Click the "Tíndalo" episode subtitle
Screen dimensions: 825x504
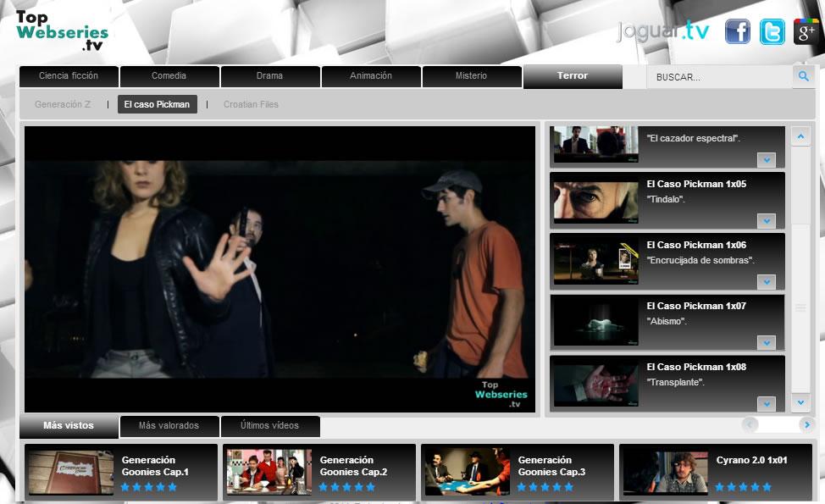point(666,199)
